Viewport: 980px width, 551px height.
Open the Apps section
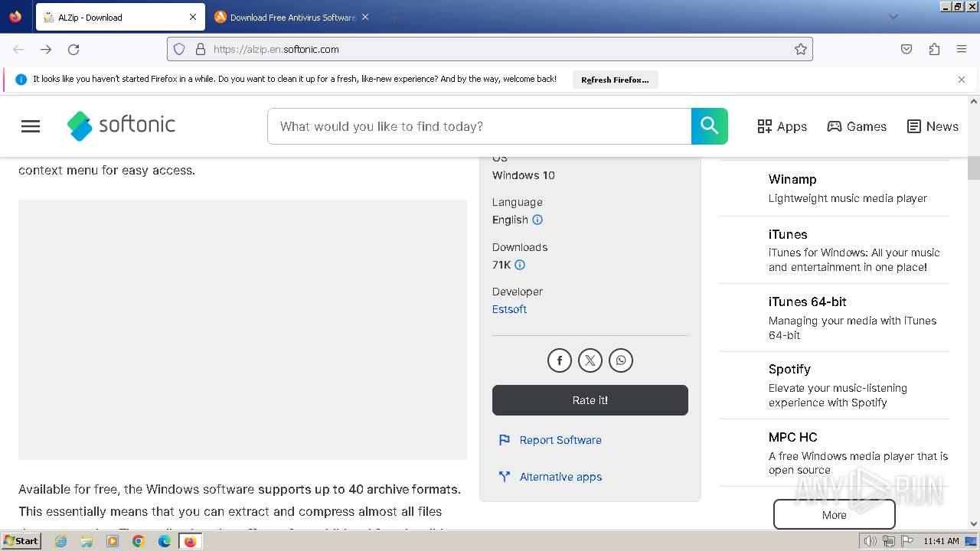(782, 126)
